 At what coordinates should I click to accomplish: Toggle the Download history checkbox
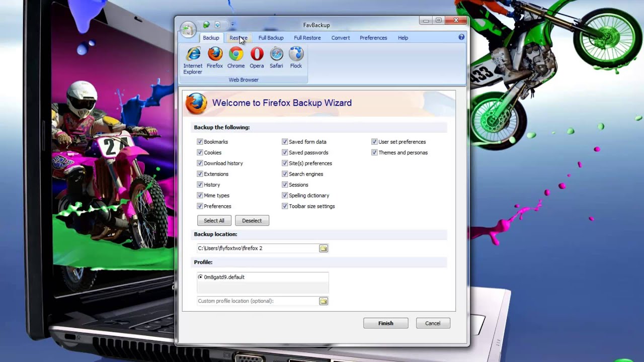[x=200, y=163]
